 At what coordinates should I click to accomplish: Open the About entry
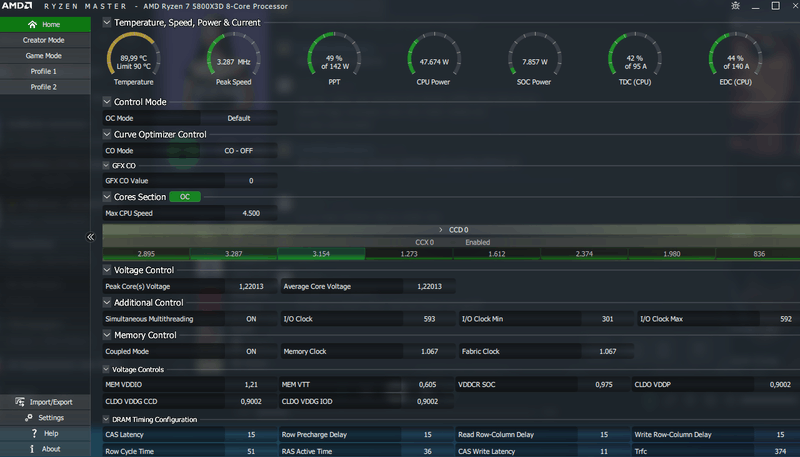tap(45, 449)
